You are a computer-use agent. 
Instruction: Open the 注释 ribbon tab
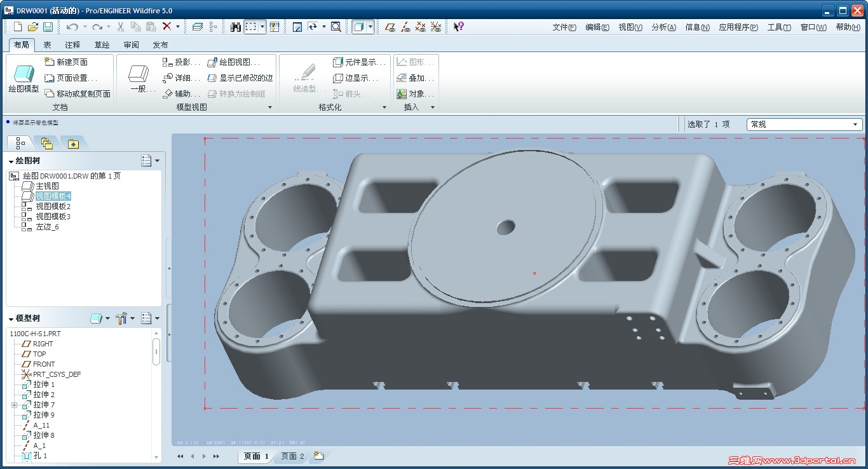[72, 45]
